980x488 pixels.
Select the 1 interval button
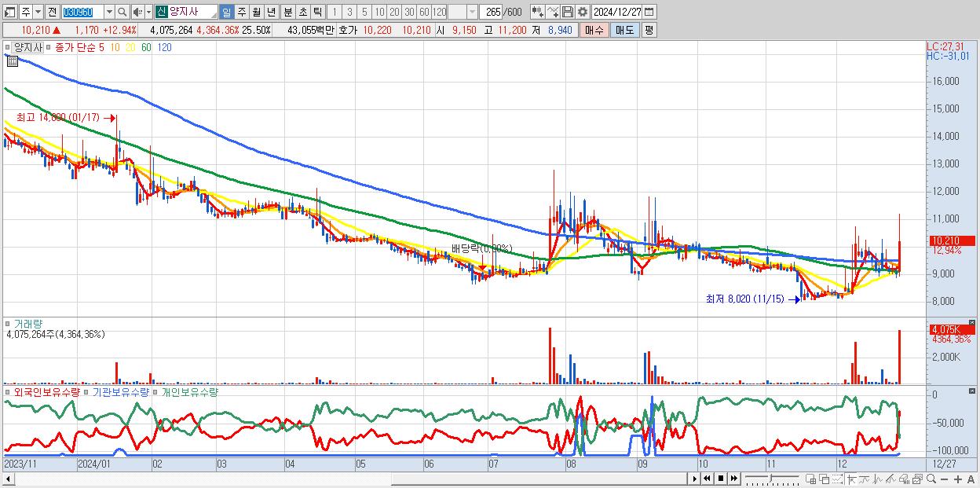335,12
